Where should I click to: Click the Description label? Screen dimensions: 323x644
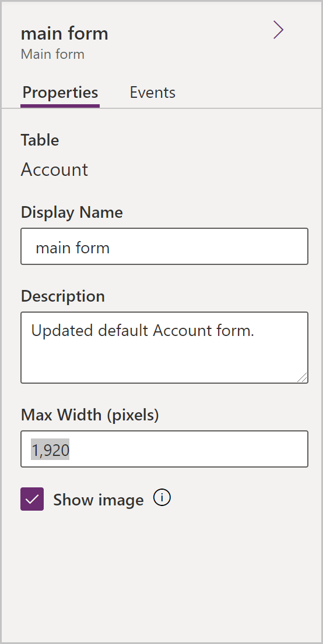click(63, 296)
